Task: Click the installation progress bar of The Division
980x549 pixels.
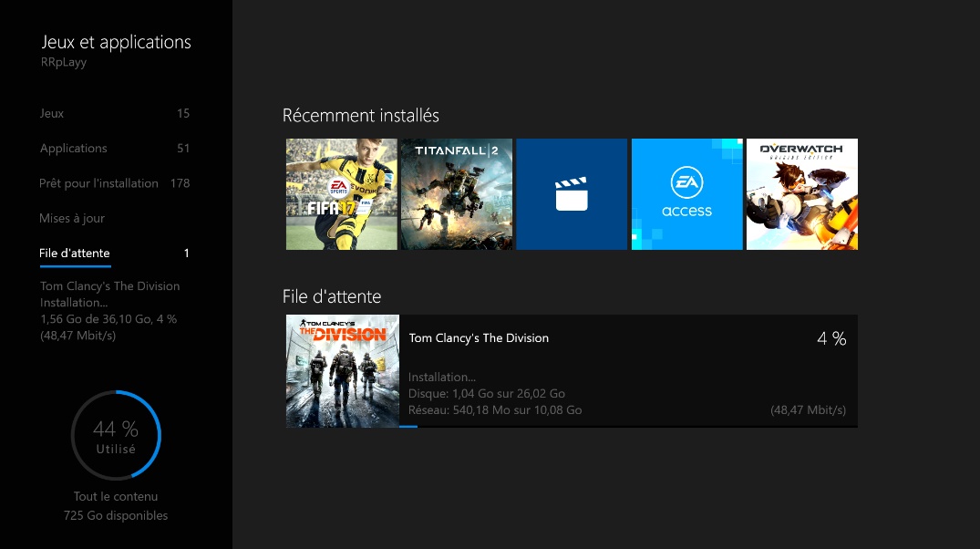Action: coord(628,427)
